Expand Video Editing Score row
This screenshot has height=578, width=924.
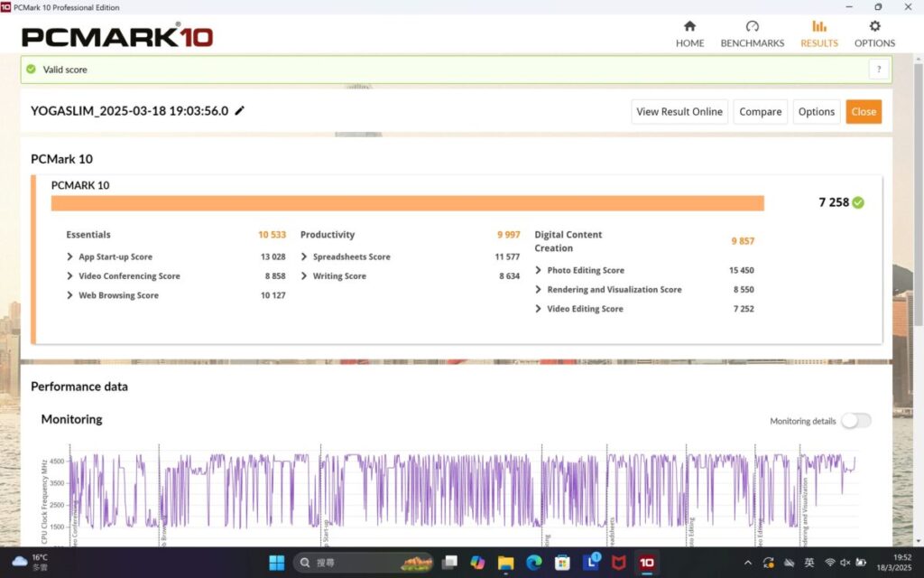[538, 309]
